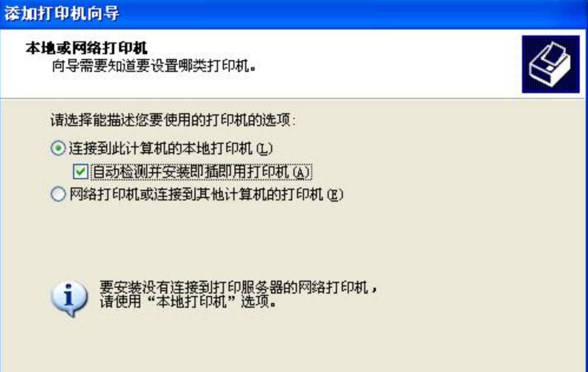Uncheck the auto-detect plug and play checkbox
Image resolution: width=588 pixels, height=372 pixels.
[80, 172]
